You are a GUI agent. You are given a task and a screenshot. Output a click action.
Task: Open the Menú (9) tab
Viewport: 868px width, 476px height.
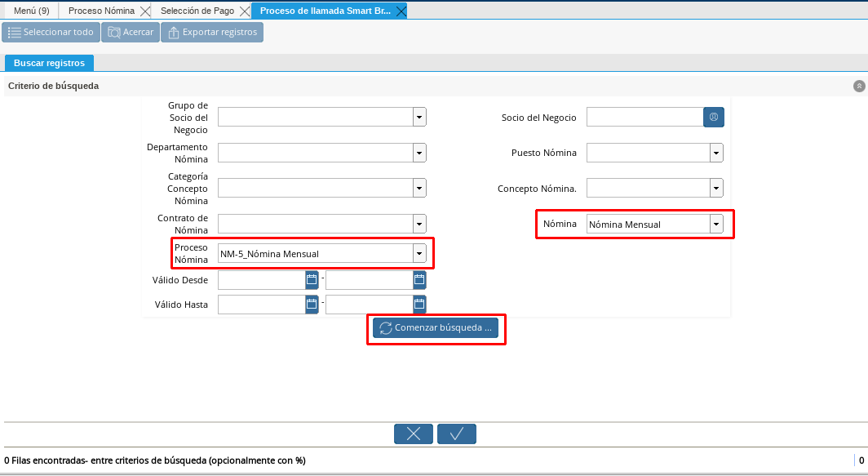32,11
